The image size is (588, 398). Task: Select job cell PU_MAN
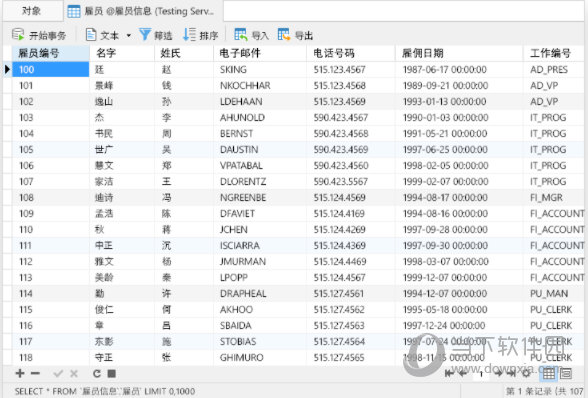pyautogui.click(x=554, y=294)
